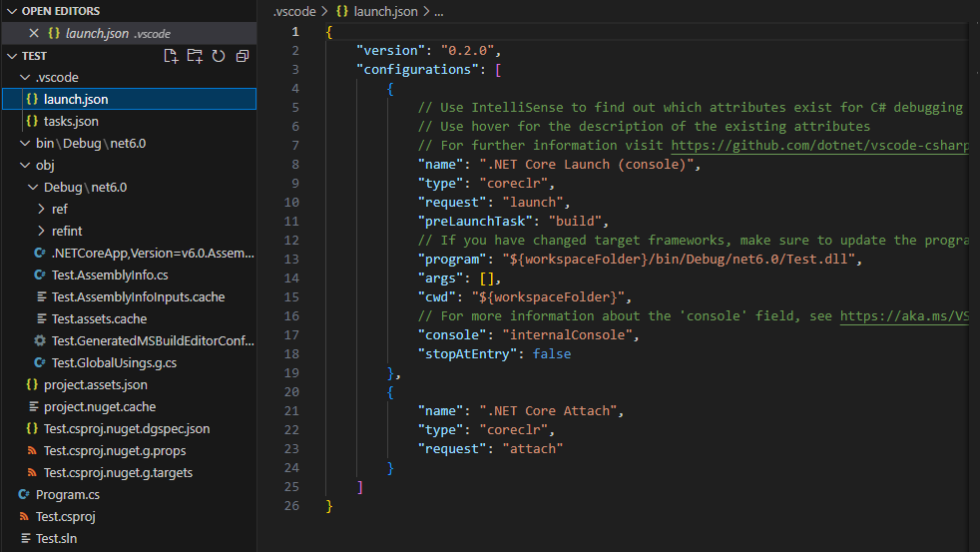This screenshot has width=980, height=552.
Task: Open the https://aka.ms/VS link on line 16
Action: tap(904, 315)
